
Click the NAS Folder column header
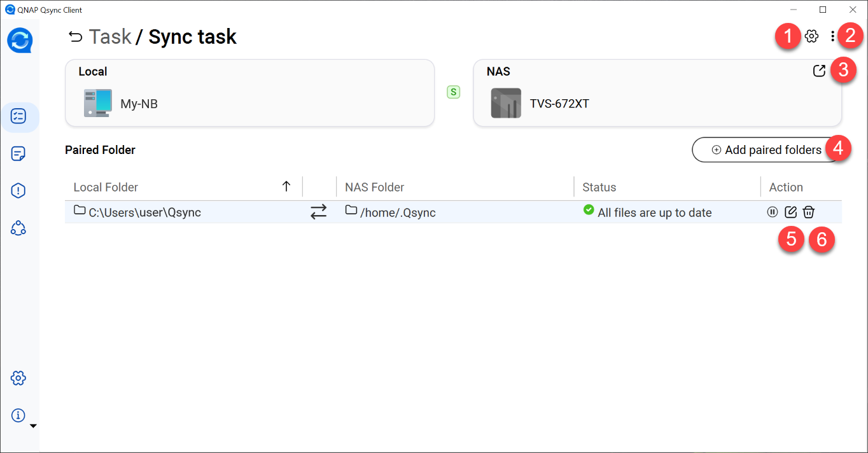[x=375, y=187]
